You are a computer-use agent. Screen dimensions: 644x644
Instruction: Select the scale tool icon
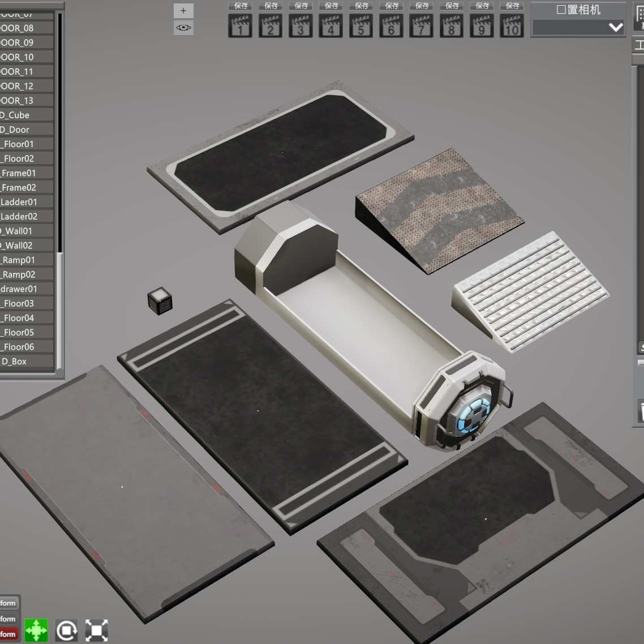[x=97, y=630]
